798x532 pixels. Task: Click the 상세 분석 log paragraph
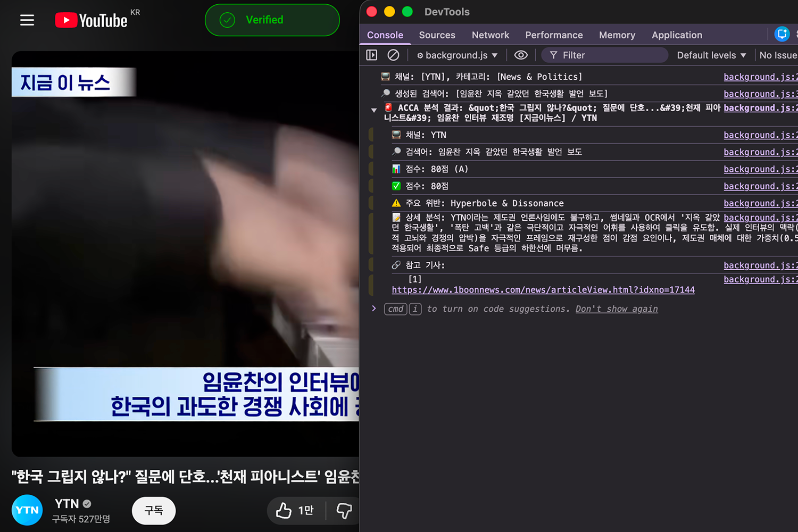point(594,232)
